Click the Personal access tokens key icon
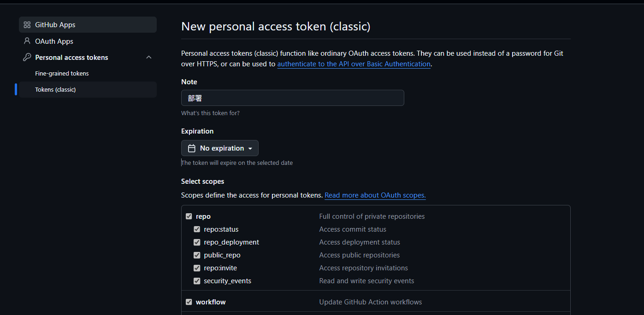644x315 pixels. coord(27,58)
